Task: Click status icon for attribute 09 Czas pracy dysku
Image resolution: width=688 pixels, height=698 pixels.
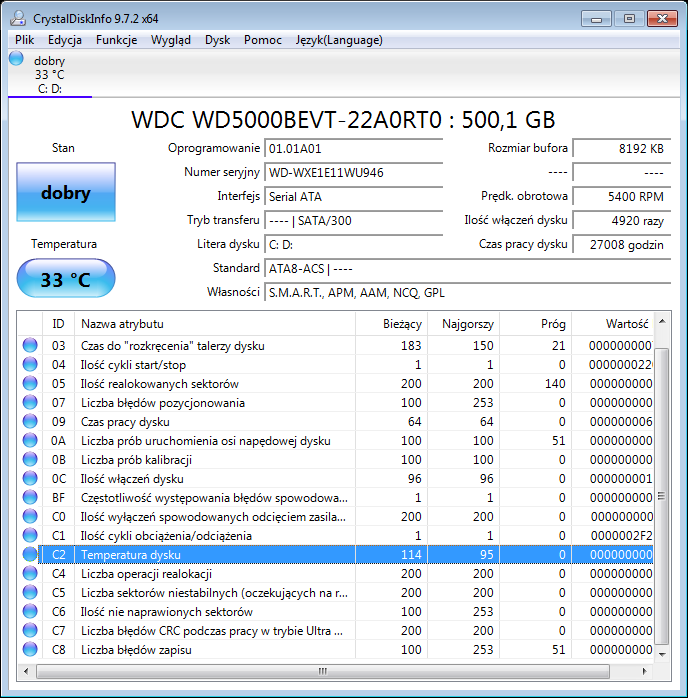Action: [x=30, y=422]
